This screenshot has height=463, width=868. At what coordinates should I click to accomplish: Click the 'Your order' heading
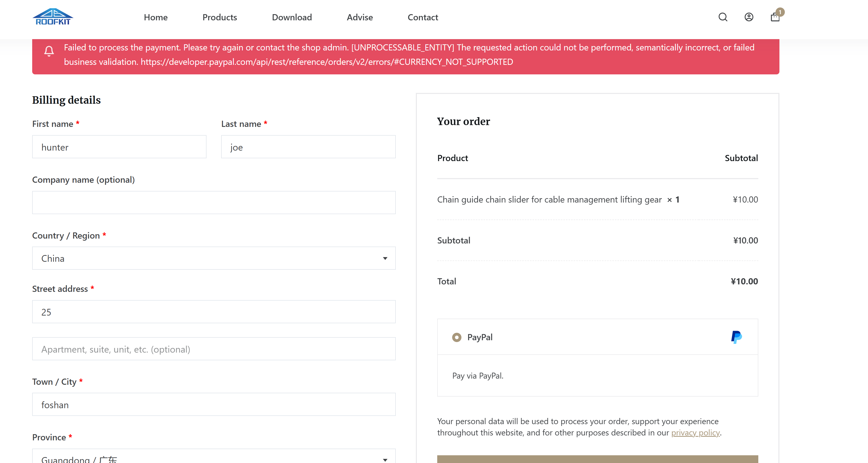pyautogui.click(x=463, y=121)
